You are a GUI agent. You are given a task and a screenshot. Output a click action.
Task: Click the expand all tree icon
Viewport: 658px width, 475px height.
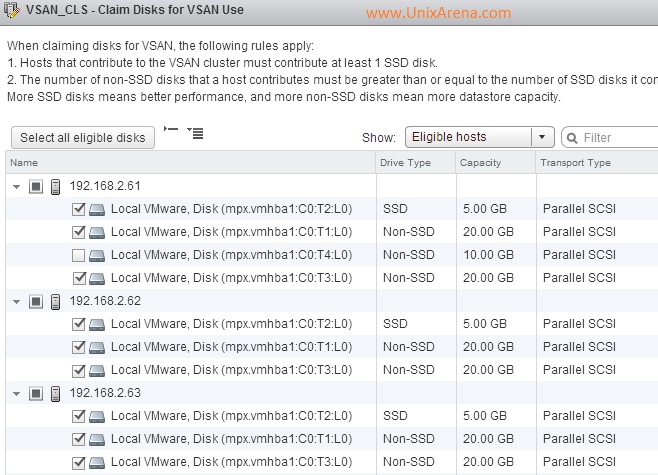tap(195, 133)
